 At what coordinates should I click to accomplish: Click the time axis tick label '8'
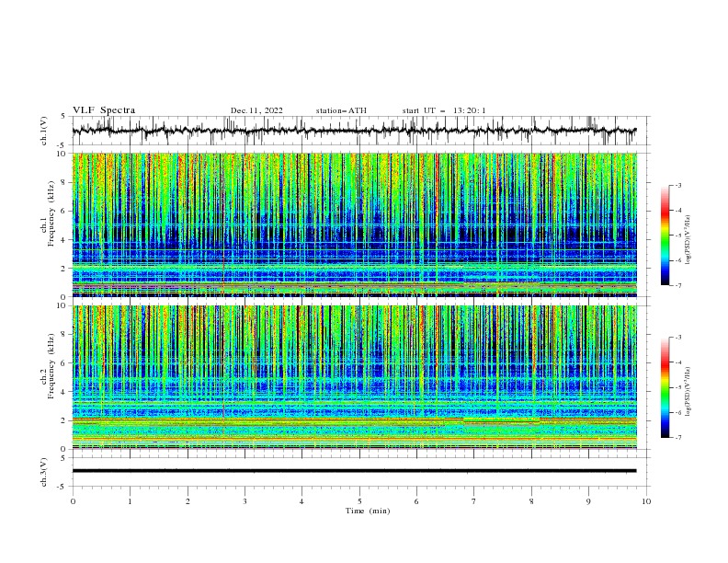pyautogui.click(x=531, y=501)
